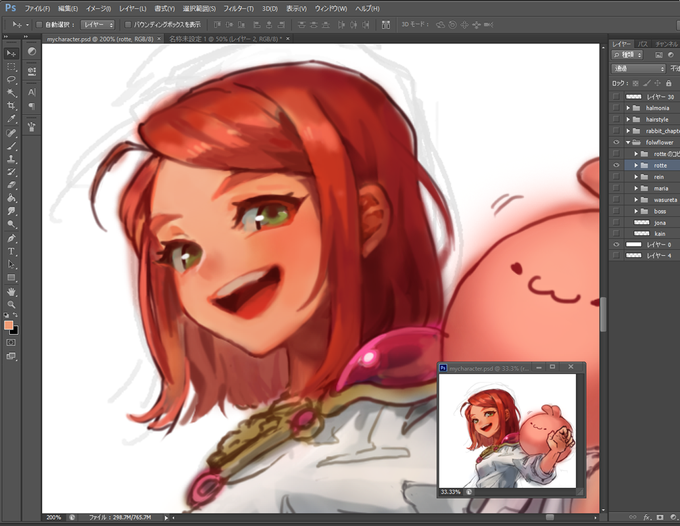Open the Character panel icon

[32, 92]
